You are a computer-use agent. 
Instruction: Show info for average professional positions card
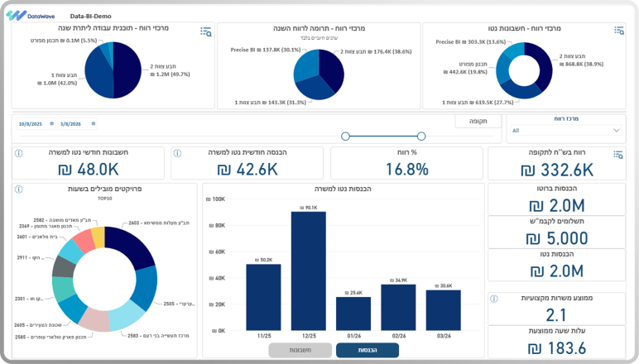[x=494, y=299]
